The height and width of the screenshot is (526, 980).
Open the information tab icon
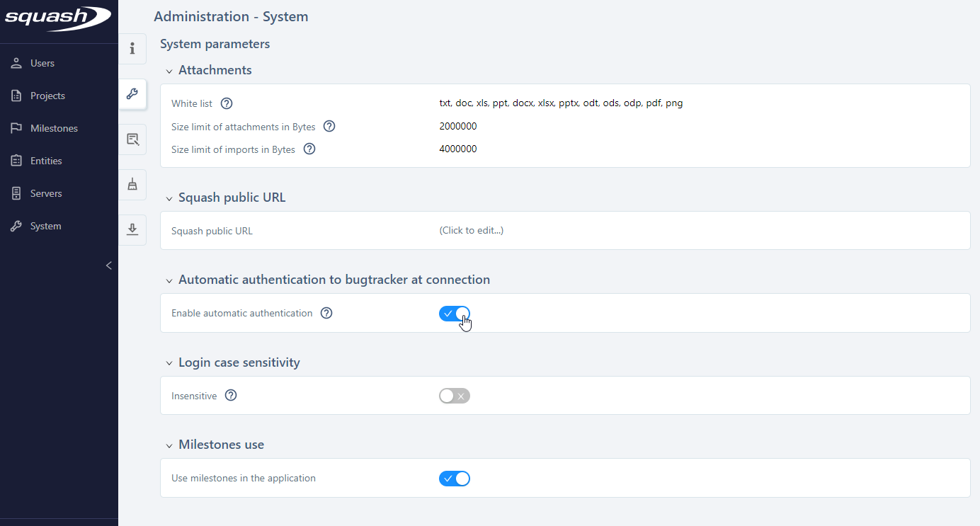tap(132, 49)
